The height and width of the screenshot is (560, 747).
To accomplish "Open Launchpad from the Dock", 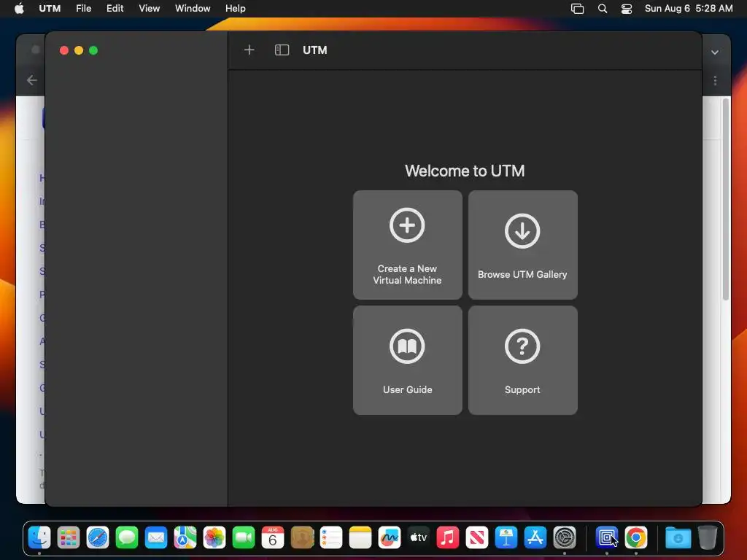I will (69, 537).
